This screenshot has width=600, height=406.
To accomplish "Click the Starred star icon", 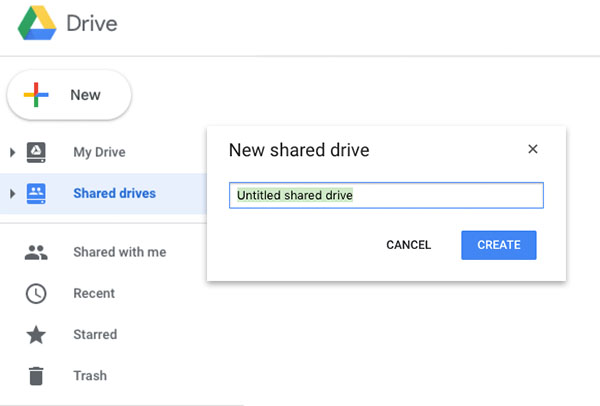I will 36,334.
